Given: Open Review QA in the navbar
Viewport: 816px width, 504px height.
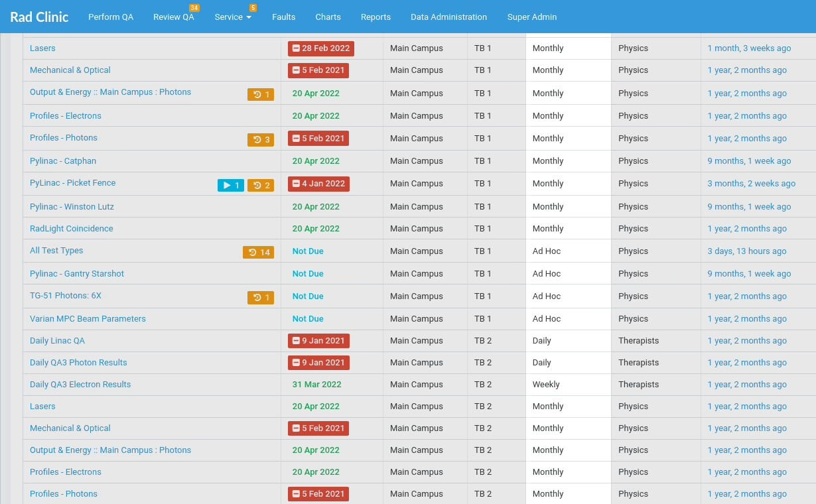Looking at the screenshot, I should [x=174, y=17].
